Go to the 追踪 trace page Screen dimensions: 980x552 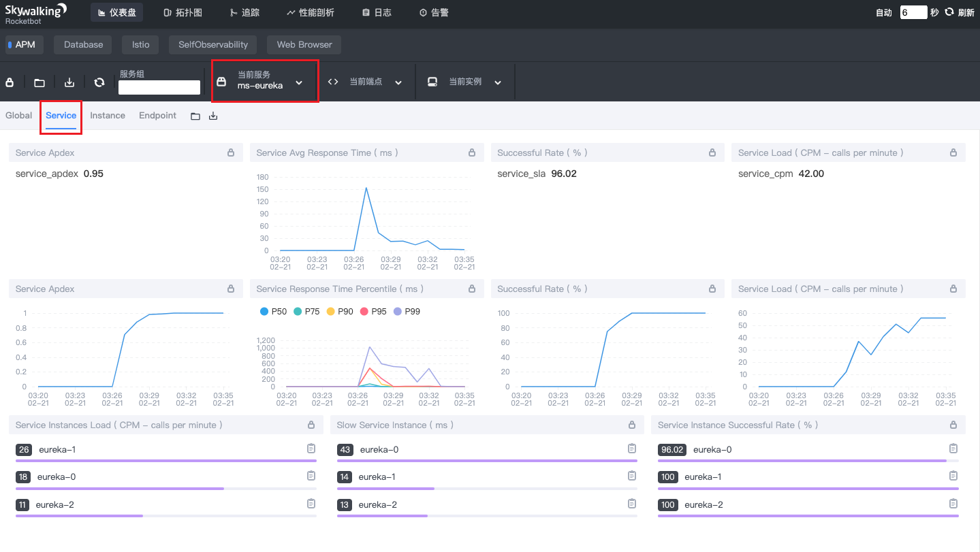(x=244, y=13)
